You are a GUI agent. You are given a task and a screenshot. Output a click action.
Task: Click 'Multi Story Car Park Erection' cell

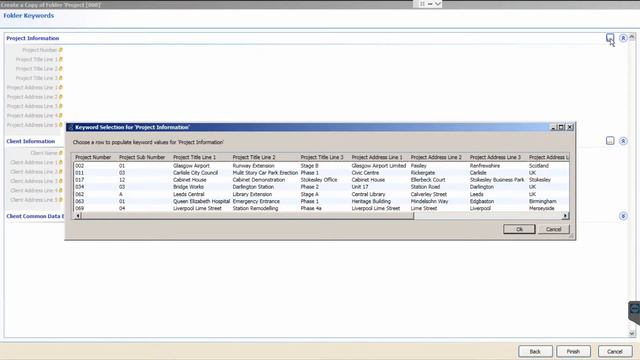point(265,173)
